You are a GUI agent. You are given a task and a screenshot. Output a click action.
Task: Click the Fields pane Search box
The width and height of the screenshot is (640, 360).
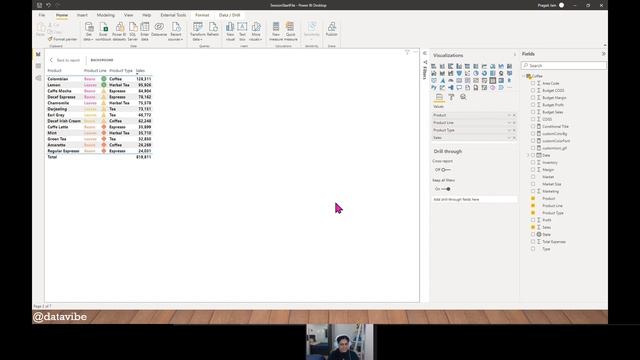[x=564, y=65]
